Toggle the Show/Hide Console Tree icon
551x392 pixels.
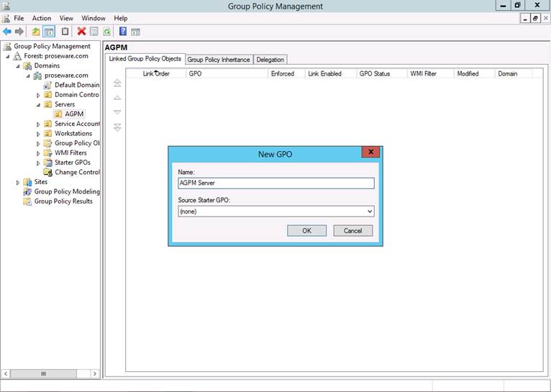(49, 32)
